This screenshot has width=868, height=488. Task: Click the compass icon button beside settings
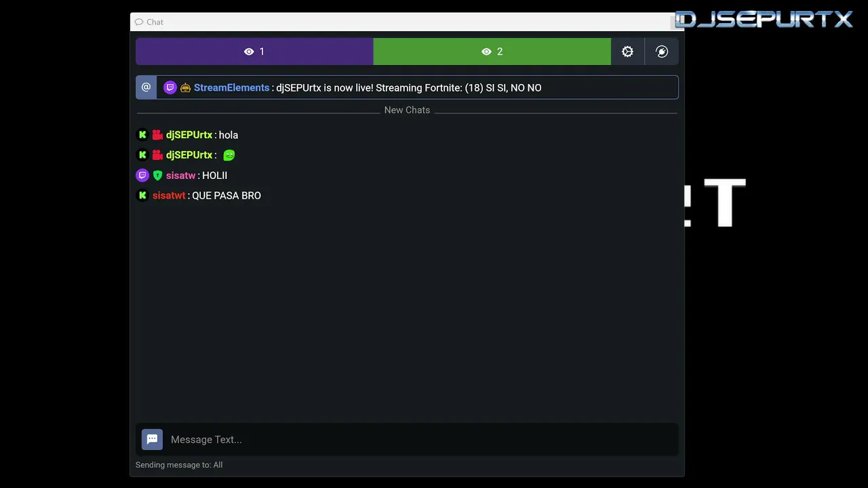click(662, 52)
